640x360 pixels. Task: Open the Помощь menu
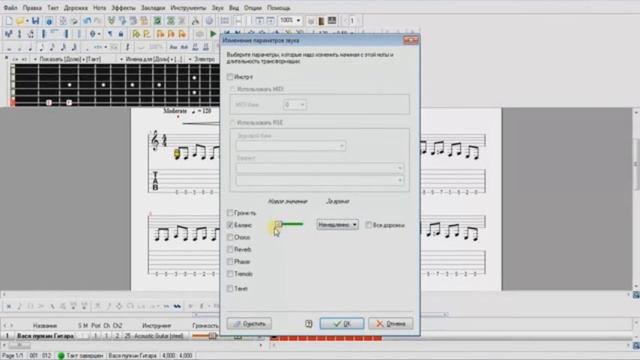pos(278,8)
